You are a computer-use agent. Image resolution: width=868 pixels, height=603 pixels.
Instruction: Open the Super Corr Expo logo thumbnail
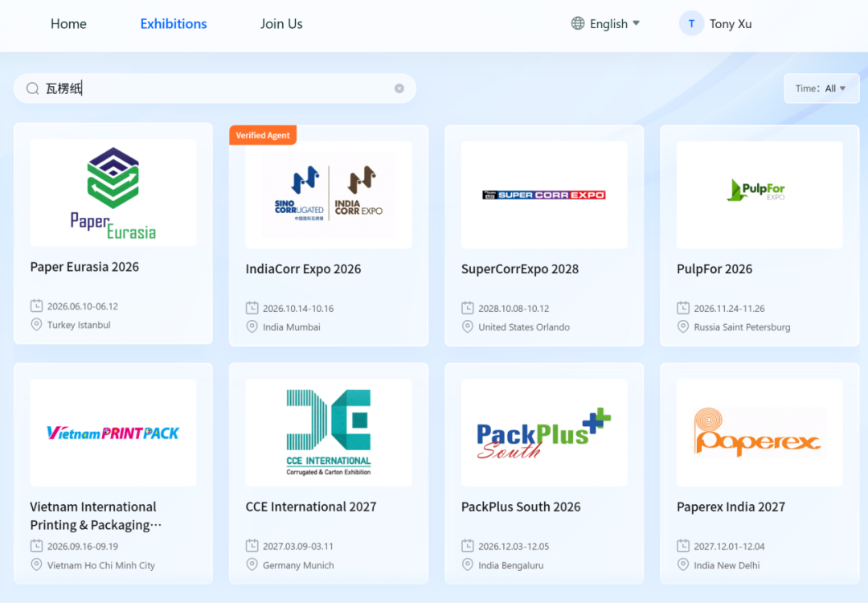coord(544,195)
